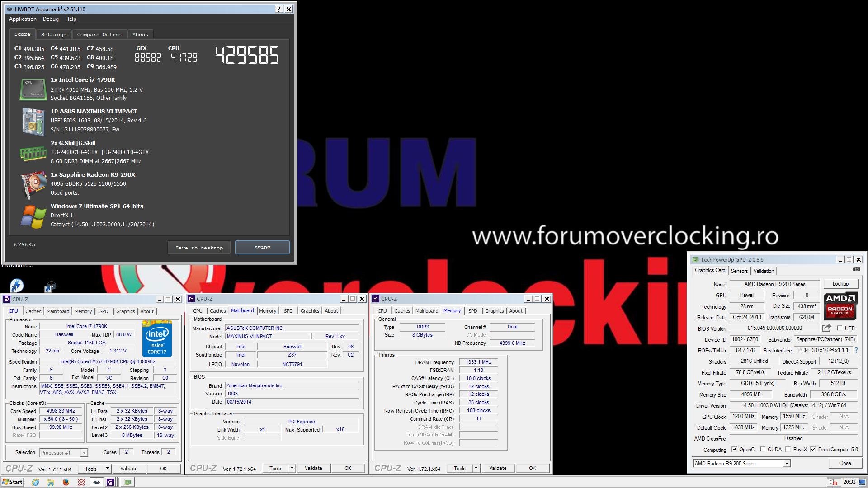Click the red knot icon in the taskbar
This screenshot has width=868, height=488.
pos(81,482)
